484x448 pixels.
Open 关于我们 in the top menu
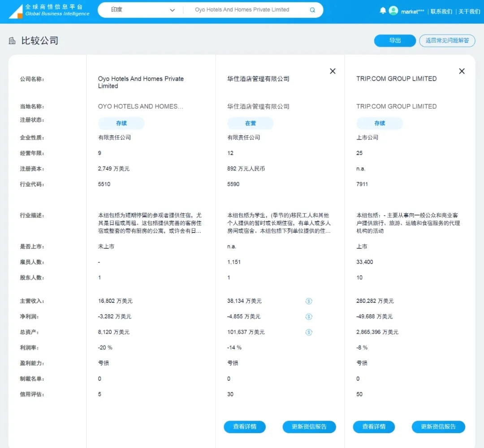click(x=469, y=11)
